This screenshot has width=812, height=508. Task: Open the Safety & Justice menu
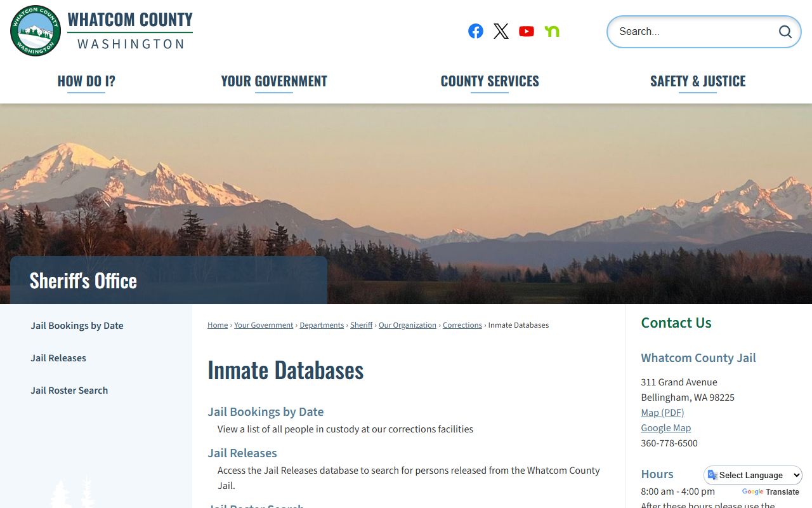point(698,81)
